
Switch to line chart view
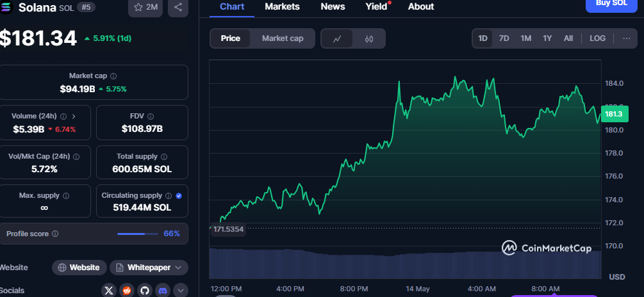[x=337, y=38]
